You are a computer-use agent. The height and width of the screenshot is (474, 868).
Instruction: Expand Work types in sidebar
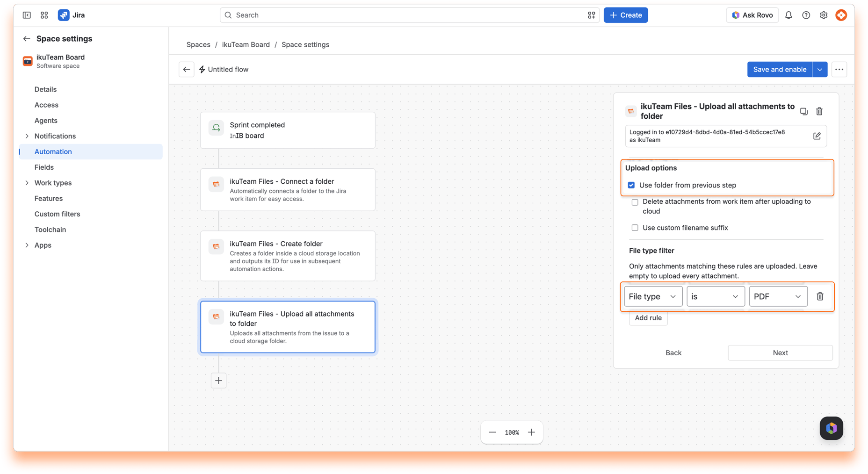point(27,183)
